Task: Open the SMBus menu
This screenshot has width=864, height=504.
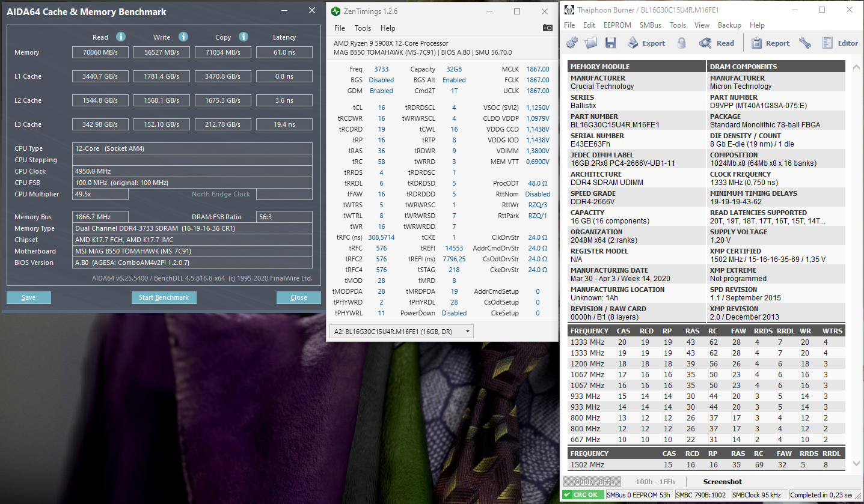Action: [x=650, y=25]
